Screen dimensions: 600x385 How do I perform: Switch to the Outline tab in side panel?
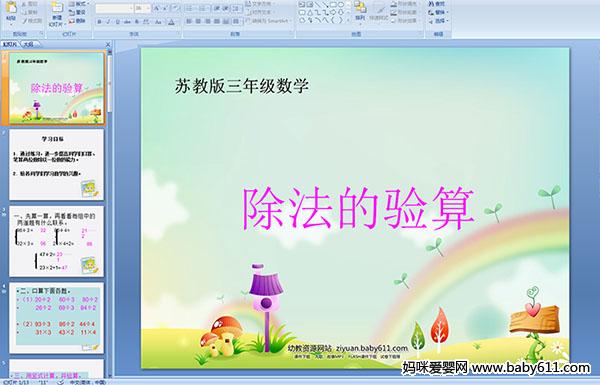click(x=29, y=44)
